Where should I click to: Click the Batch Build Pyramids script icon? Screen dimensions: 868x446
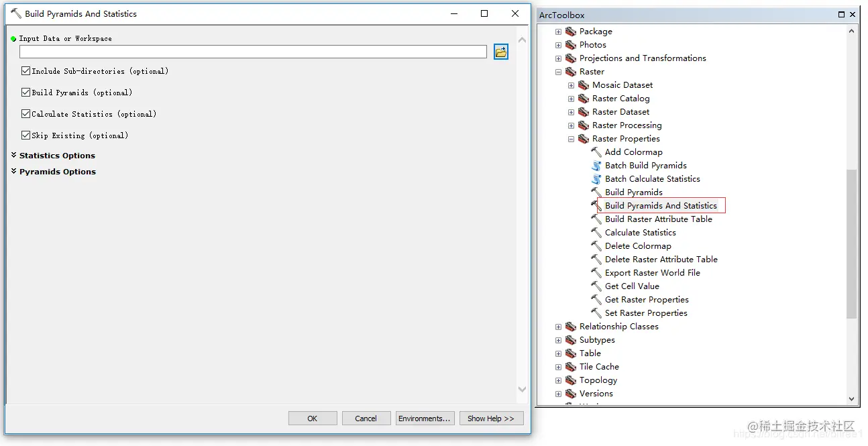point(596,166)
